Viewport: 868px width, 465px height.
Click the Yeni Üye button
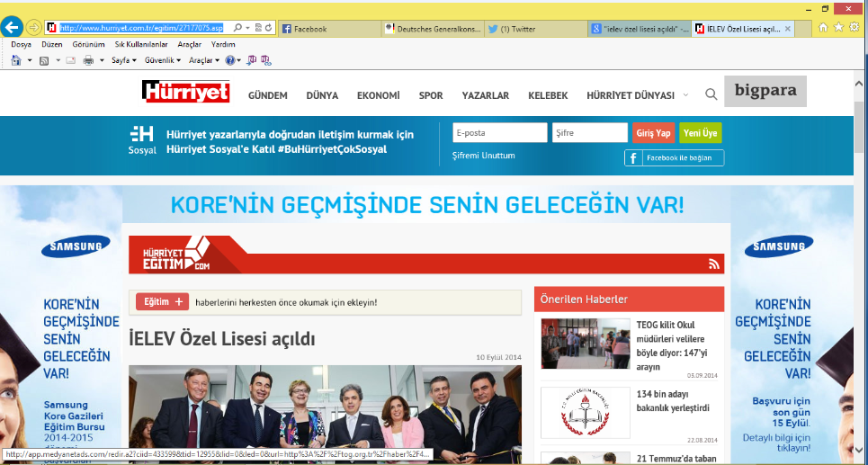[700, 133]
